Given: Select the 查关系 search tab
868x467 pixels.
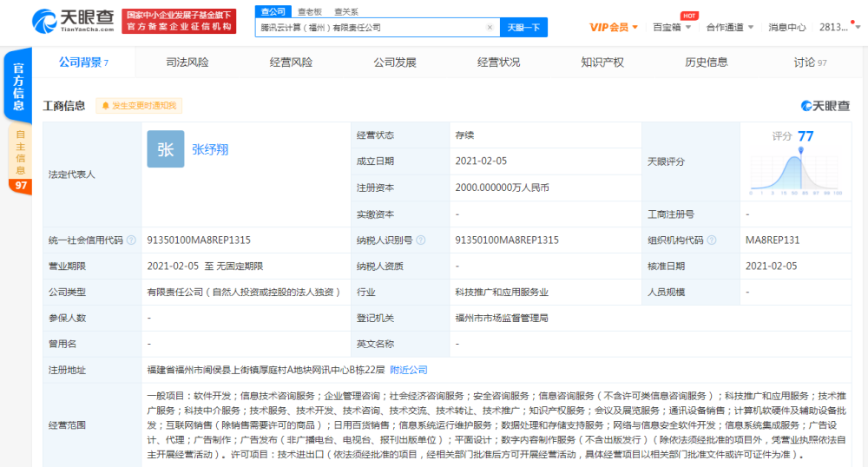Looking at the screenshot, I should tap(346, 11).
